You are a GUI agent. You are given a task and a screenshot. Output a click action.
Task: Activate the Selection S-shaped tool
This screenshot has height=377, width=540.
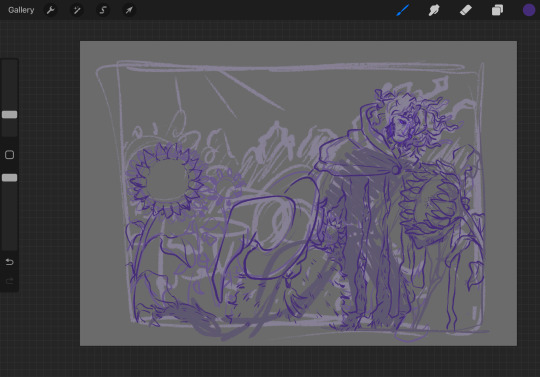pos(103,10)
